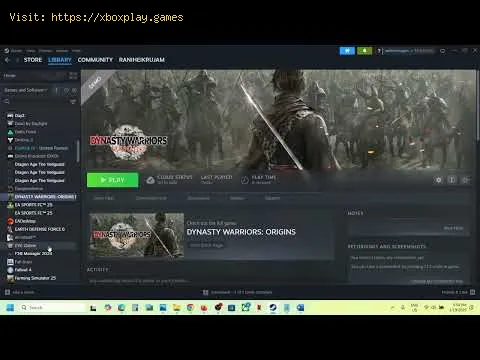Select EADesktop in the game list
The width and height of the screenshot is (480, 360).
coord(25,221)
